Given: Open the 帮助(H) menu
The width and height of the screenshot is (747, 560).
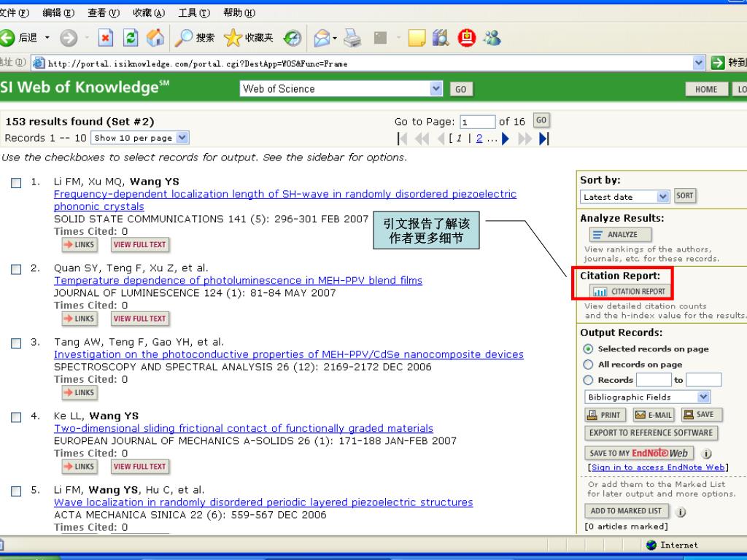Looking at the screenshot, I should 239,13.
